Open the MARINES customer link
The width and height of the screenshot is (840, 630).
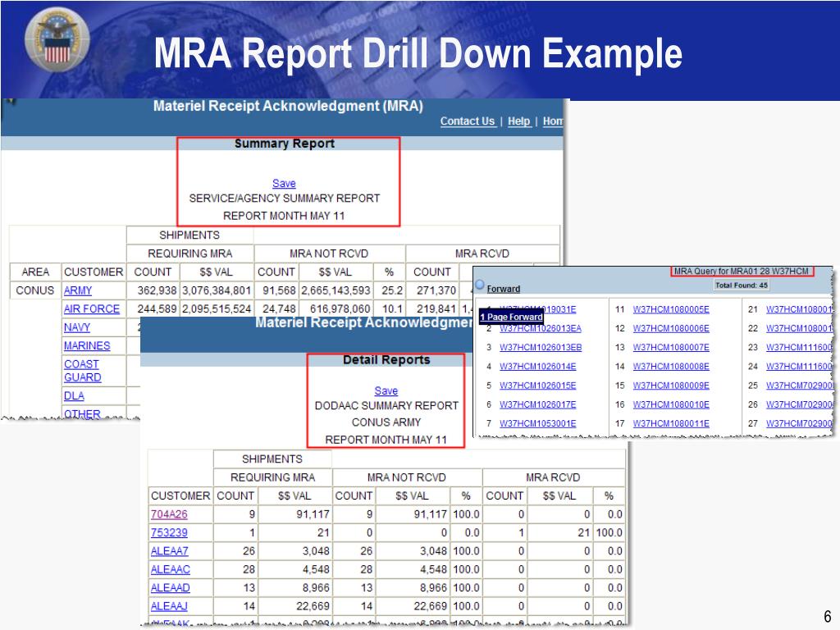pyautogui.click(x=87, y=346)
